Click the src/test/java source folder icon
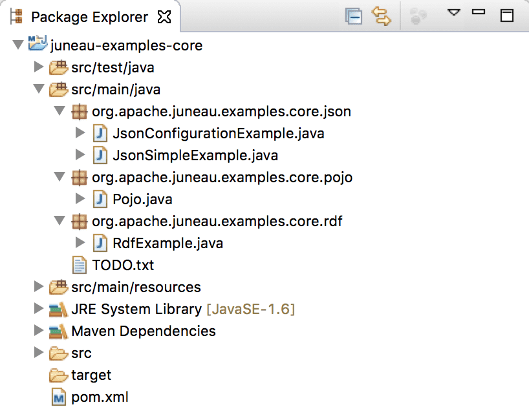Viewport: 529px width, 420px height. [58, 67]
